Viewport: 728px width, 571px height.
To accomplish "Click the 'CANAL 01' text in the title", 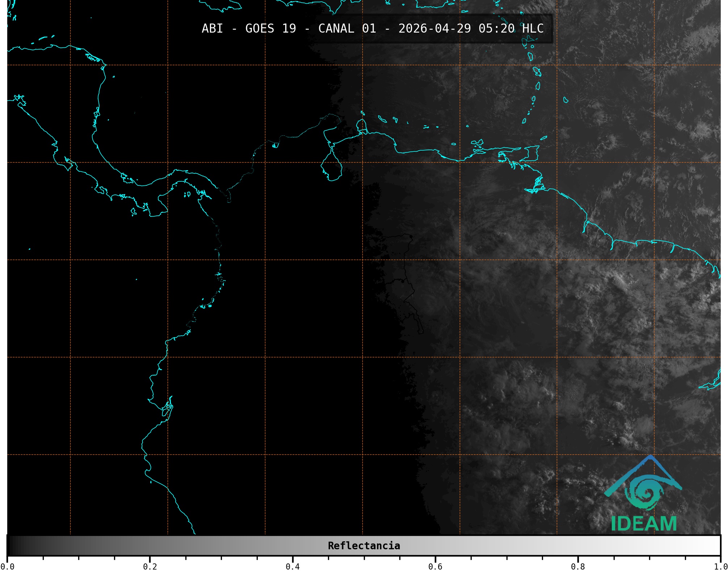I will 347,29.
